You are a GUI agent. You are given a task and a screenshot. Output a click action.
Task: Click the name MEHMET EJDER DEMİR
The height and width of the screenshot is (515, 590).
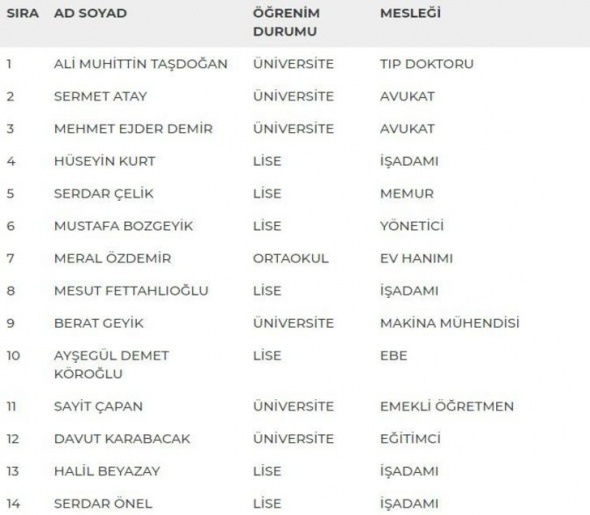pos(133,129)
